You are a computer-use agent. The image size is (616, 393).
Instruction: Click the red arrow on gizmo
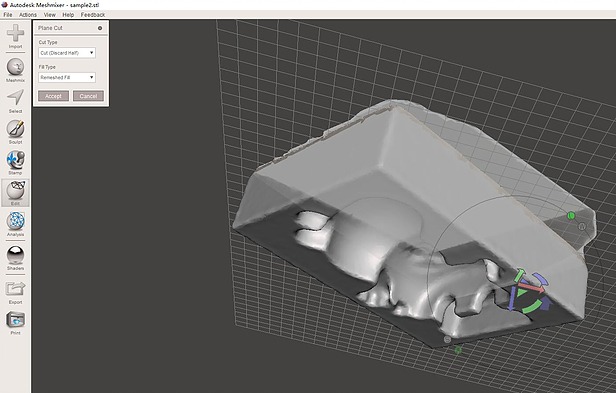click(533, 286)
